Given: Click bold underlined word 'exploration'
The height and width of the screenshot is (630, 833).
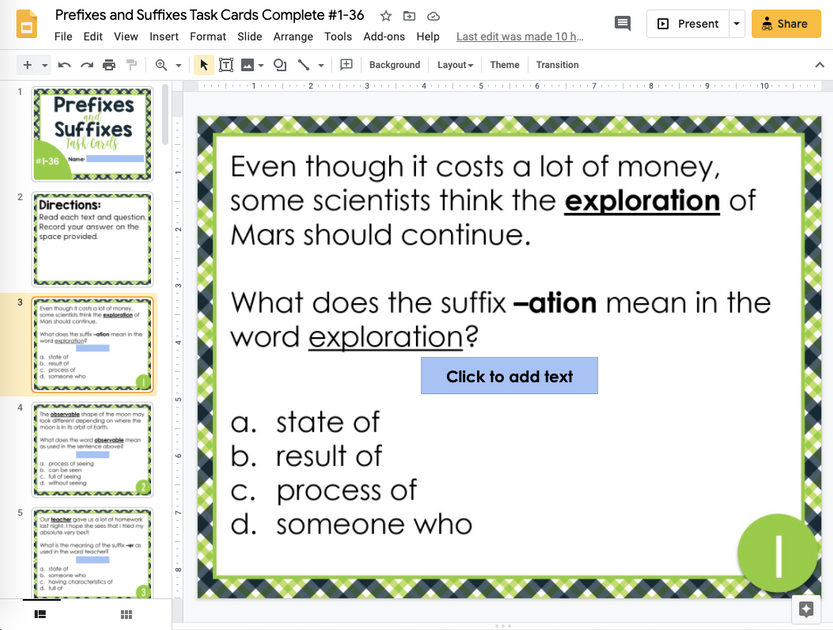Looking at the screenshot, I should pos(642,201).
